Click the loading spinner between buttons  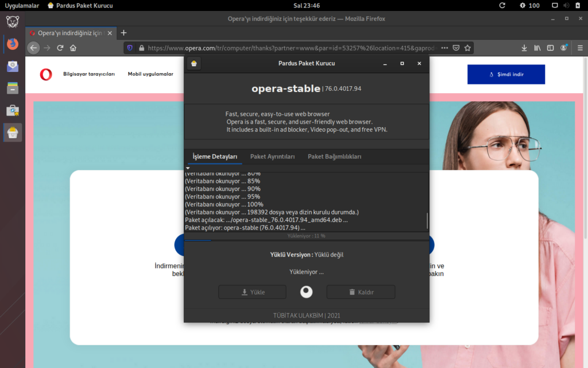coord(307,292)
